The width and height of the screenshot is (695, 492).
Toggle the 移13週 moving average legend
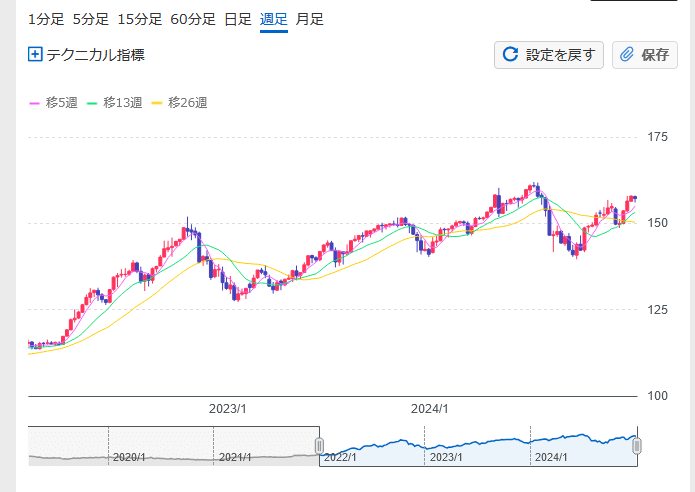click(x=115, y=103)
